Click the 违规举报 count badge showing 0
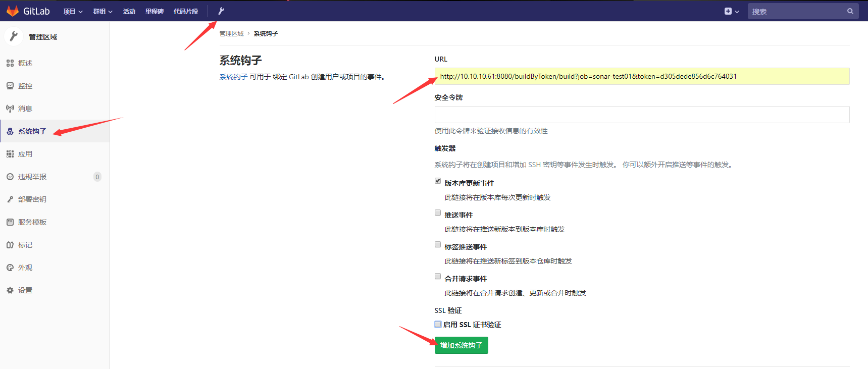 [x=97, y=177]
